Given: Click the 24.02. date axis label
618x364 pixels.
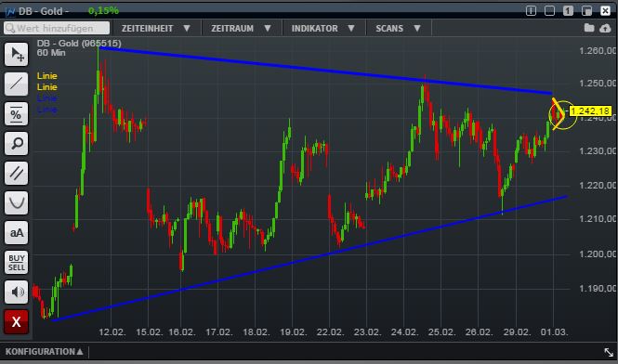Looking at the screenshot, I should 404,332.
